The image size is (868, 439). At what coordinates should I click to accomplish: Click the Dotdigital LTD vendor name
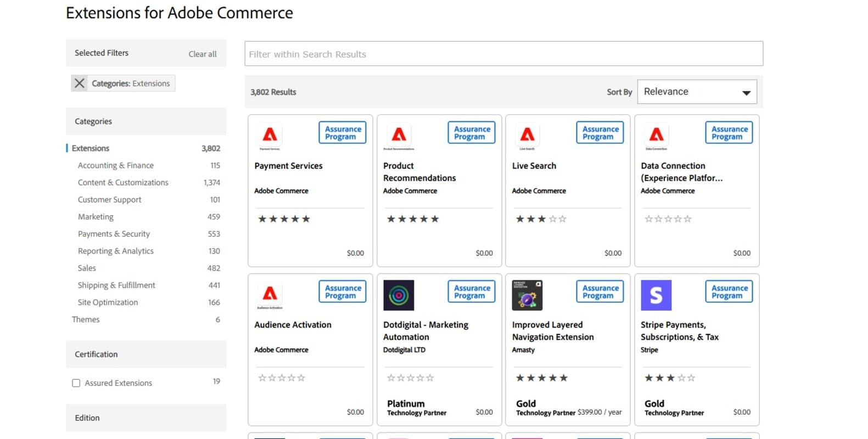(x=404, y=350)
